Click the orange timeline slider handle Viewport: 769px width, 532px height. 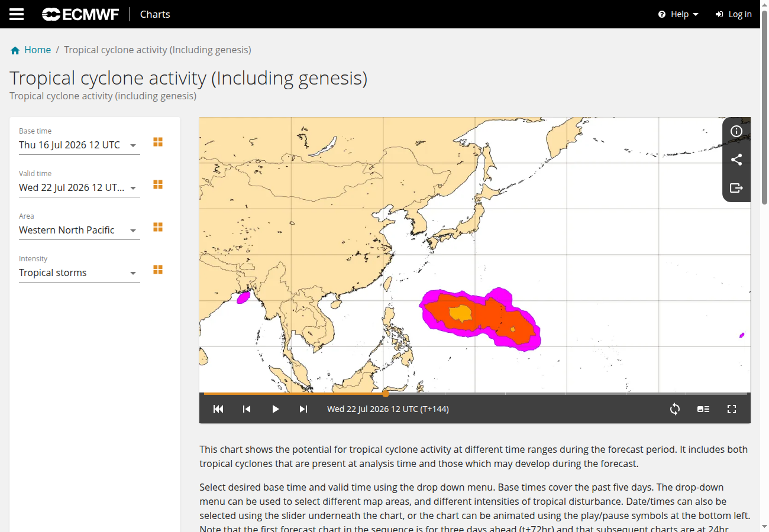pos(386,393)
